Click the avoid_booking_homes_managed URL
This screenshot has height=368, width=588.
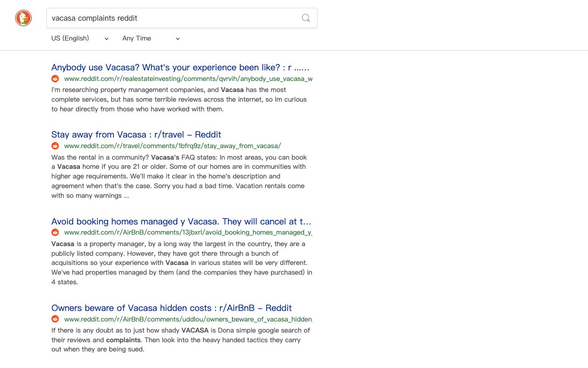(188, 232)
